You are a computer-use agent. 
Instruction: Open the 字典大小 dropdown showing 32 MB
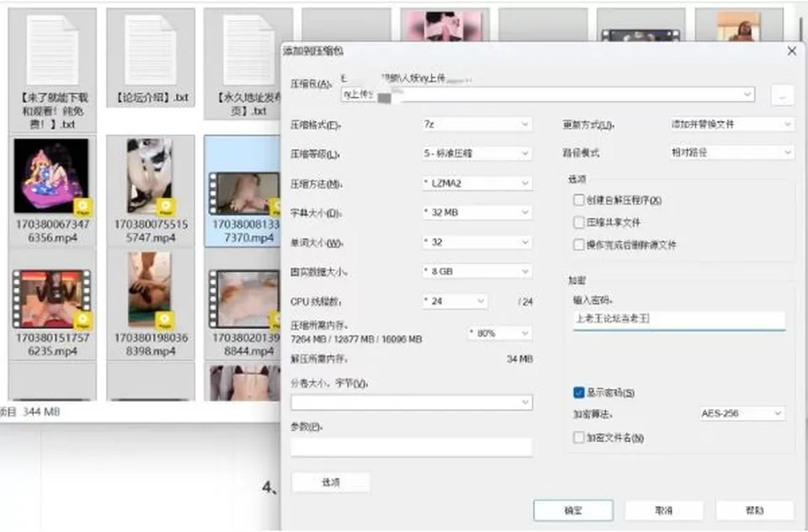pyautogui.click(x=476, y=212)
